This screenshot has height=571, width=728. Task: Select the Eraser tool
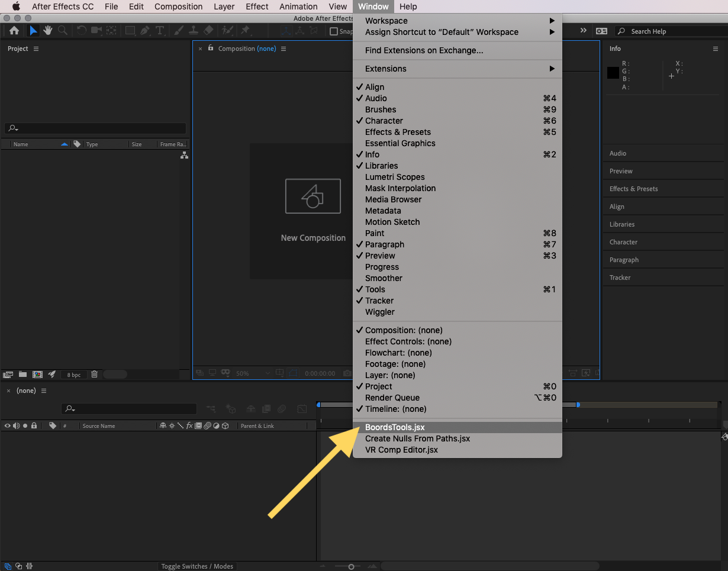208,31
